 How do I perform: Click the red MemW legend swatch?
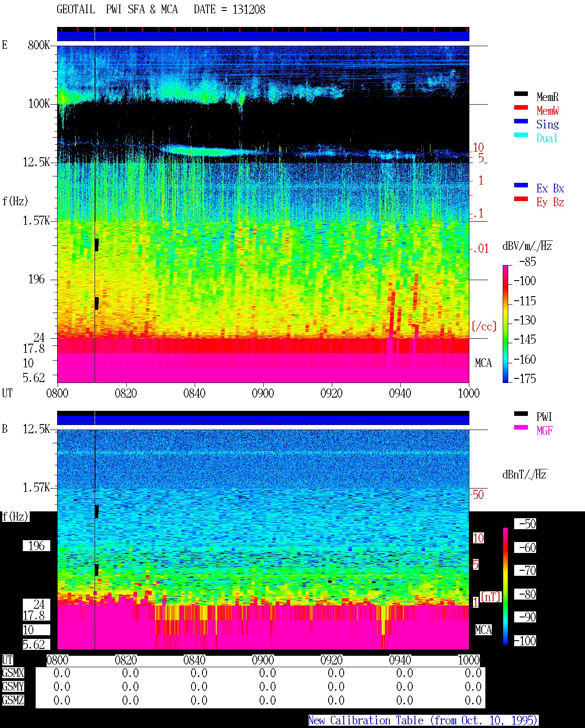click(x=521, y=107)
